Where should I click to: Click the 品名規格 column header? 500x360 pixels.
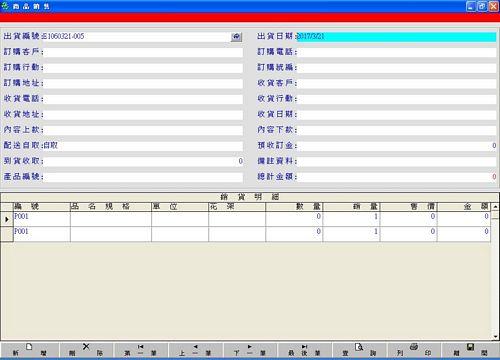click(110, 207)
